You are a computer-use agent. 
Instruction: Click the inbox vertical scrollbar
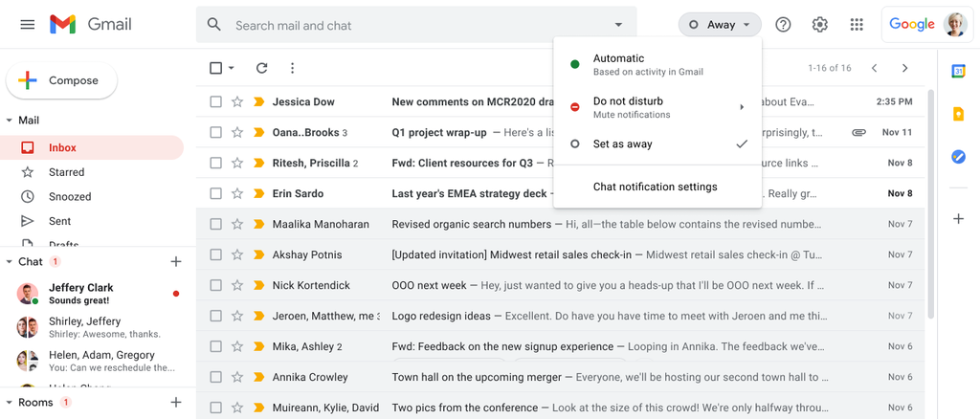point(930,203)
